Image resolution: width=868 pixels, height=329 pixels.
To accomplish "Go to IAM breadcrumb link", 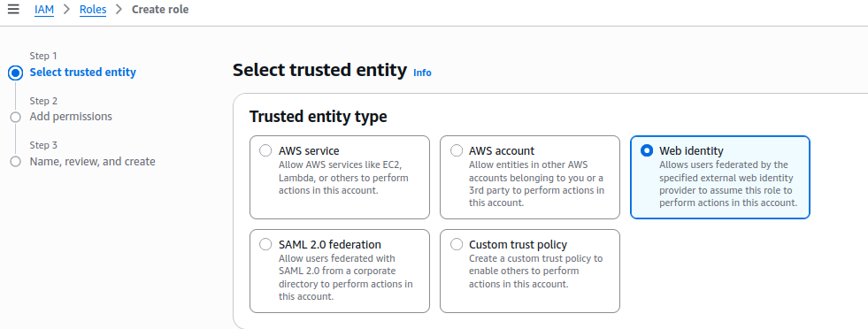I will [44, 10].
